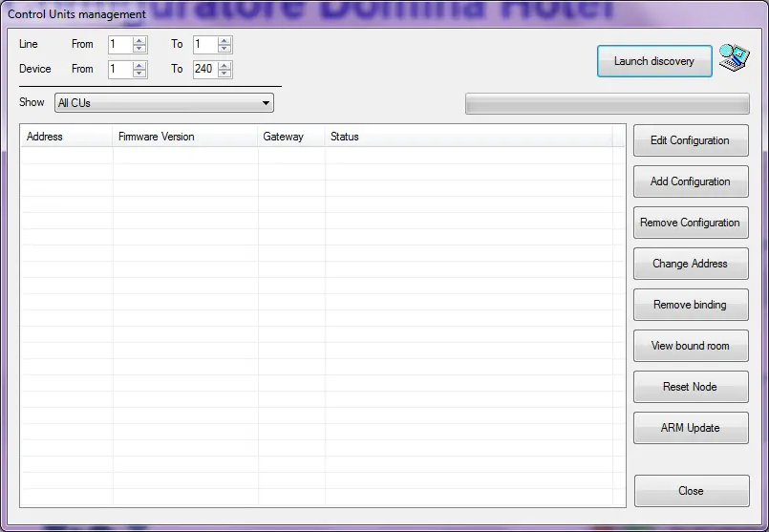Close the Control Units management window
The width and height of the screenshot is (769, 532).
point(692,491)
